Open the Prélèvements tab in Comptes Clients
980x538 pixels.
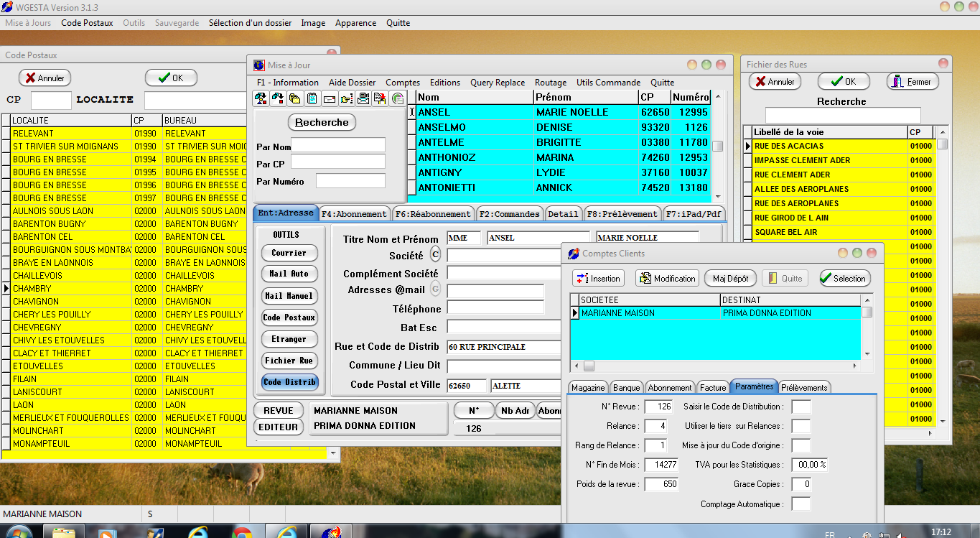coord(804,388)
